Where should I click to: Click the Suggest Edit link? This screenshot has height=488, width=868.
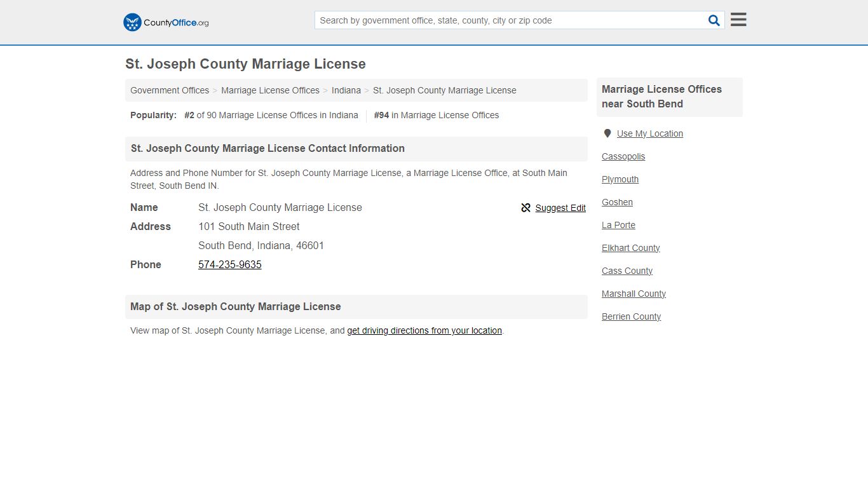coord(560,208)
